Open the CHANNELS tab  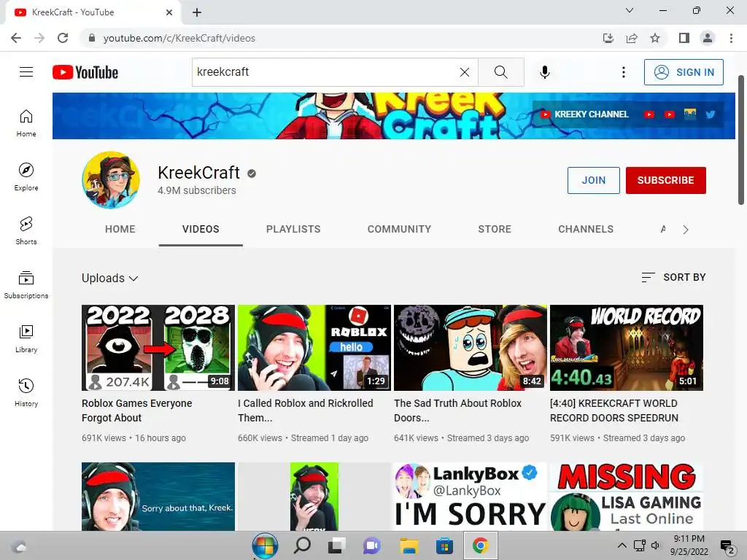586,229
